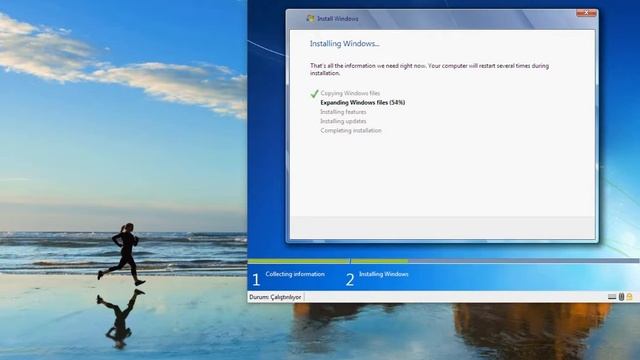Viewport: 640px width, 360px height.
Task: Click the mouse icon in VM status bar
Action: coord(621,297)
